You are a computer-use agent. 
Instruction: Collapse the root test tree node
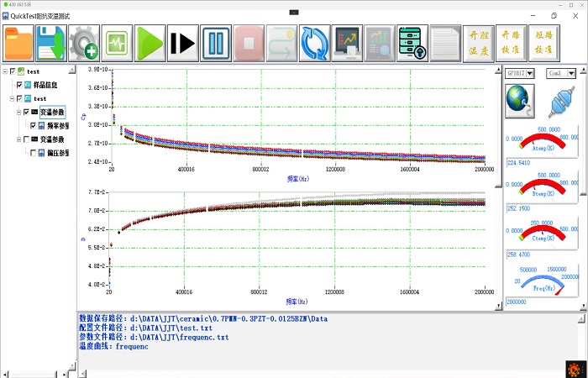pos(5,71)
